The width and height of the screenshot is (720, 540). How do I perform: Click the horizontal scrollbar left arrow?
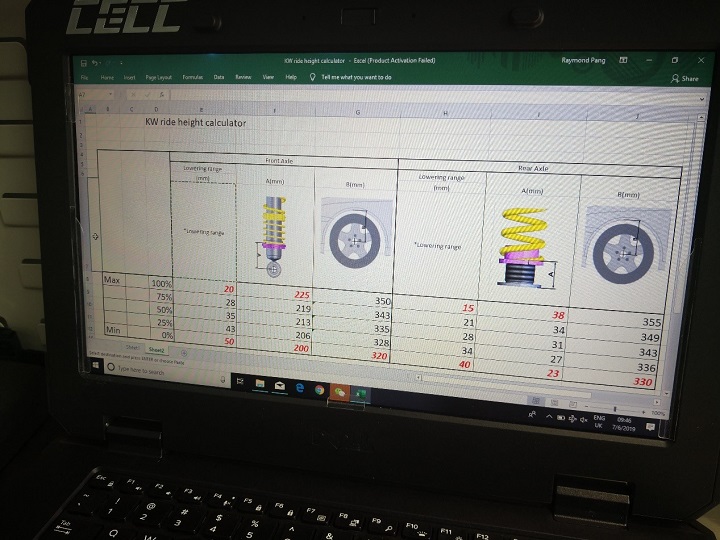tap(418, 377)
